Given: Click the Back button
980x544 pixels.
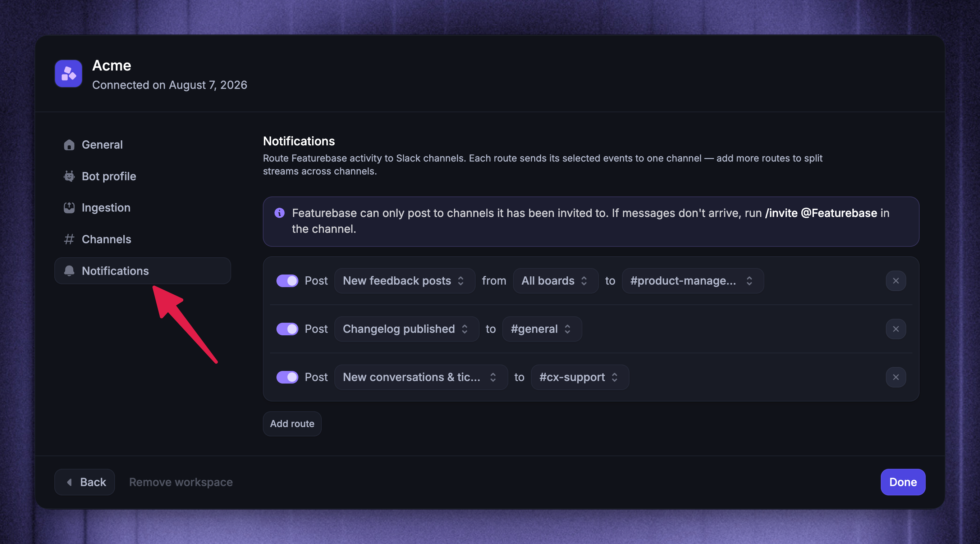Looking at the screenshot, I should pyautogui.click(x=85, y=482).
